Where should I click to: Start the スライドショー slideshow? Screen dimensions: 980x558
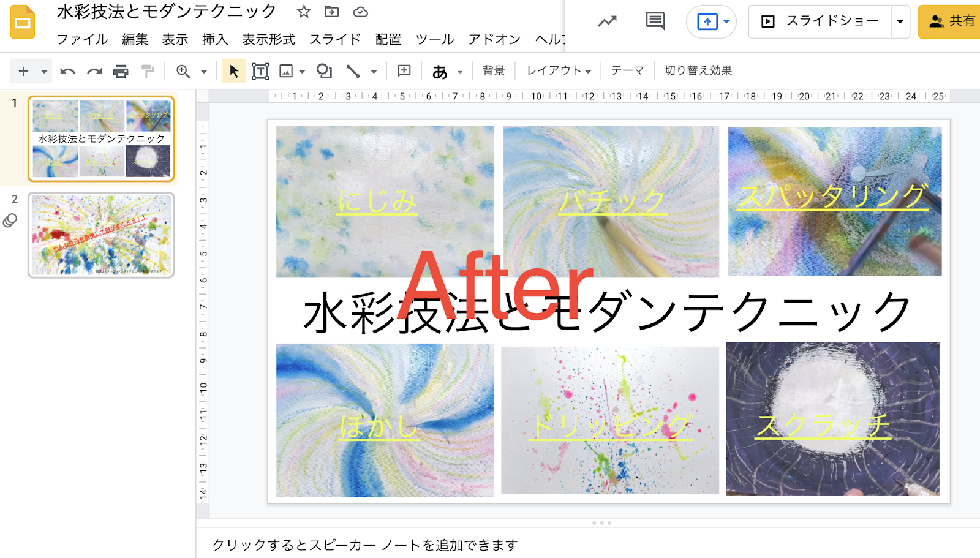click(x=820, y=21)
